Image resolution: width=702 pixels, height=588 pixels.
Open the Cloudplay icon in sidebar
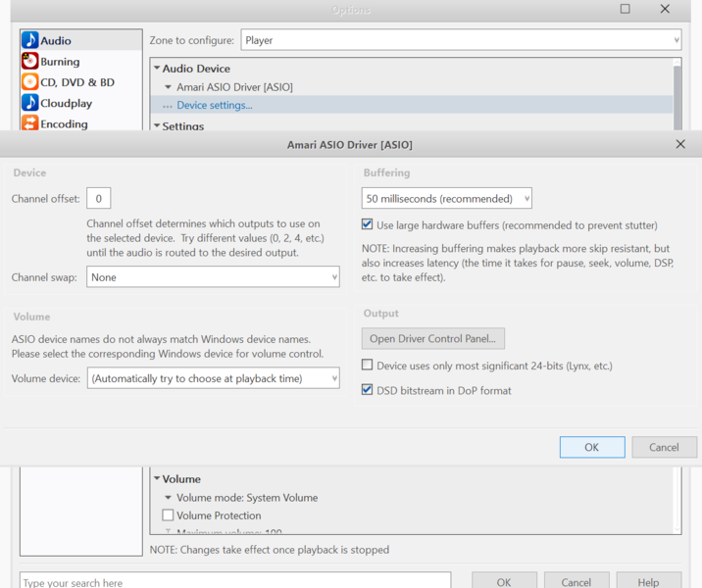tap(30, 103)
